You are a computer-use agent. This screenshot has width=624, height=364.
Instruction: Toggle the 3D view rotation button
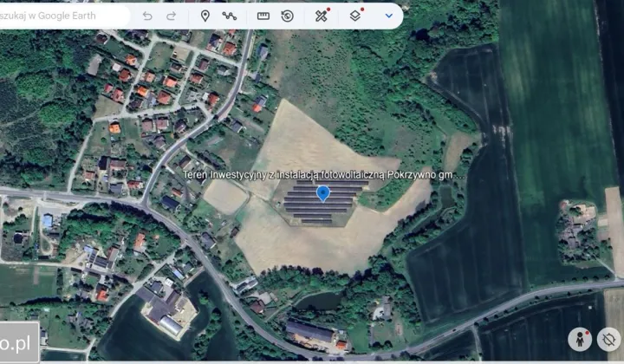(608, 340)
